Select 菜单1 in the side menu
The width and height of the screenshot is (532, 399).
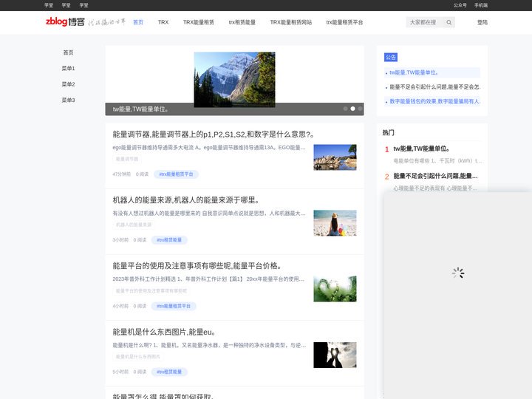coord(68,68)
